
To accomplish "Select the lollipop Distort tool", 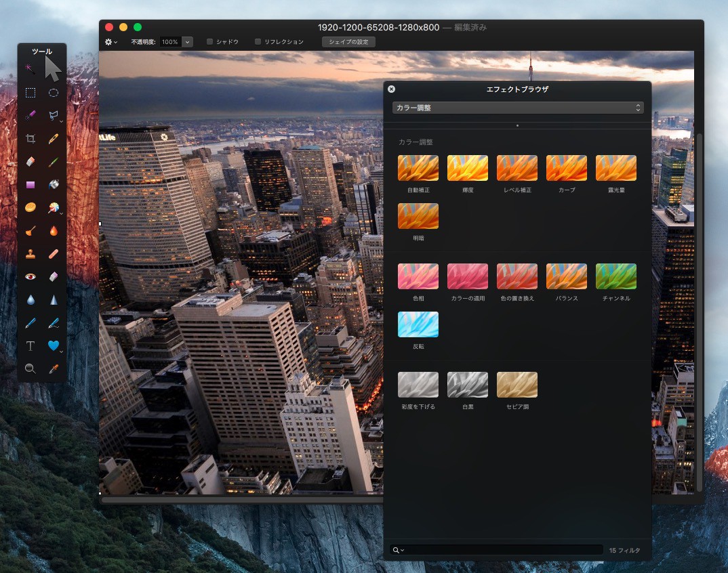I will [x=54, y=207].
